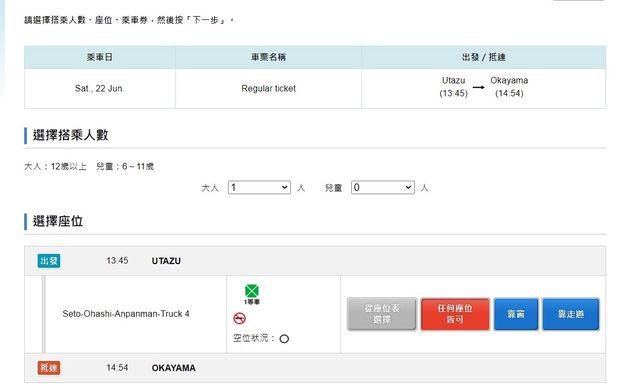
Task: Choose the gray 從座位表選擇 seat map button
Action: click(382, 314)
